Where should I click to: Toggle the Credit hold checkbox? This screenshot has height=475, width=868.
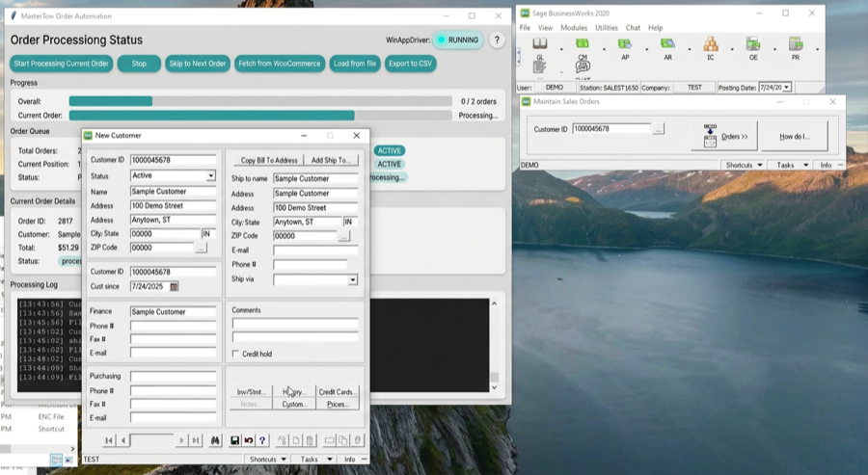(x=236, y=354)
